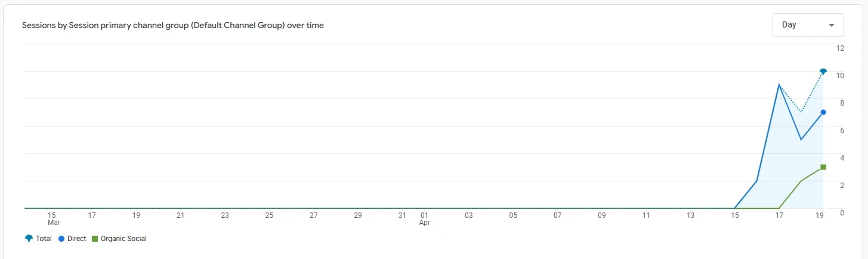Click the Total endpoint marker at value 10
This screenshot has width=868, height=259.
click(823, 72)
